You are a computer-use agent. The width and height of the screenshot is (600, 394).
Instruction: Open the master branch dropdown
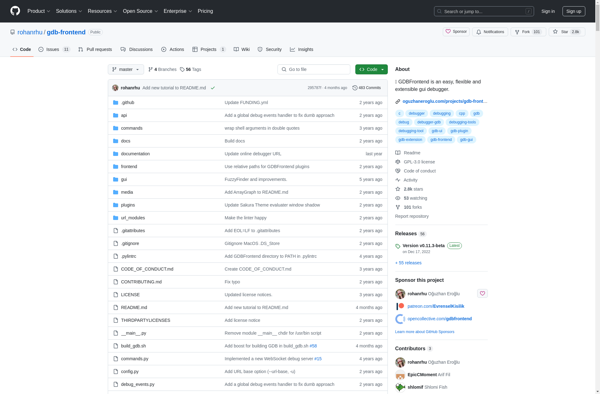pyautogui.click(x=126, y=69)
